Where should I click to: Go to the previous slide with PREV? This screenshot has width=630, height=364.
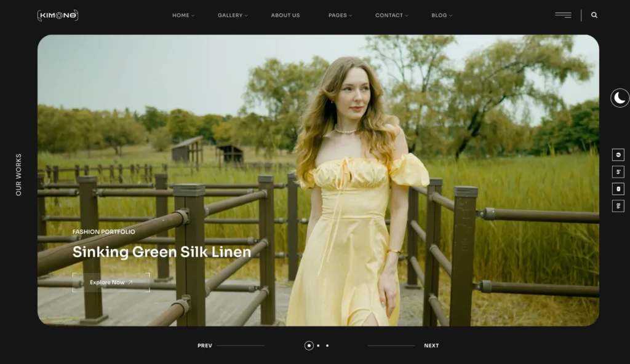pos(205,346)
